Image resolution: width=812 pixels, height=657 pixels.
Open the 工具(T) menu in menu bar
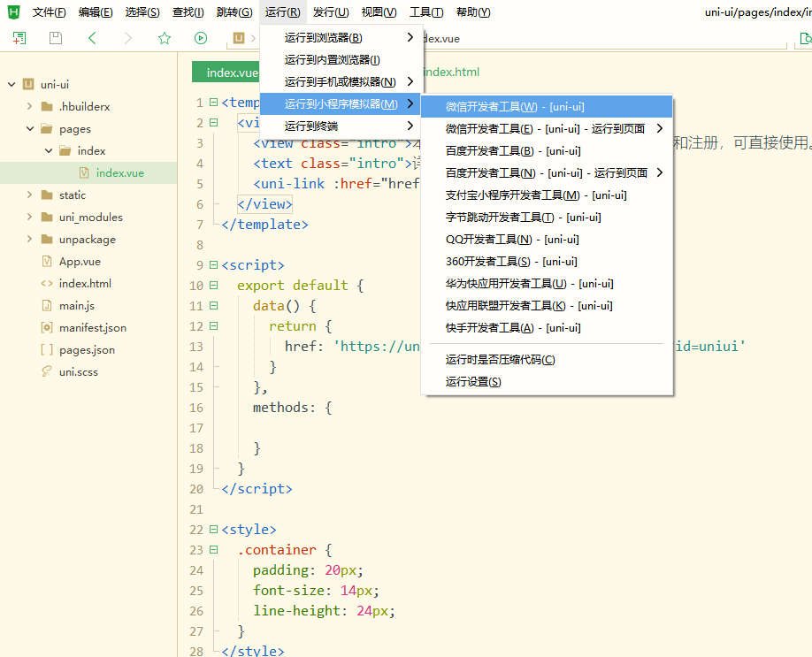click(426, 12)
